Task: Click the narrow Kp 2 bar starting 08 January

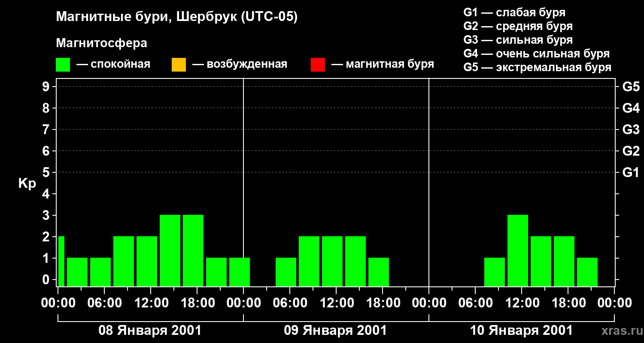Action: pos(61,261)
